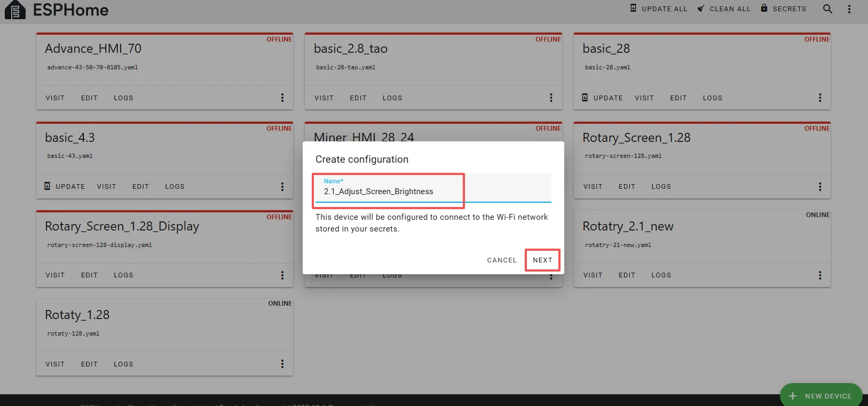Click Update on the basic_4.3 card
Image resolution: width=868 pixels, height=406 pixels.
(65, 187)
